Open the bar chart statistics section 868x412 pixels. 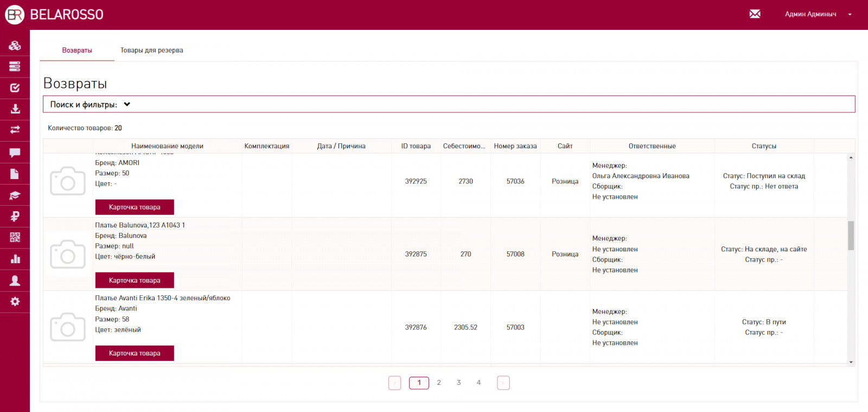(15, 259)
